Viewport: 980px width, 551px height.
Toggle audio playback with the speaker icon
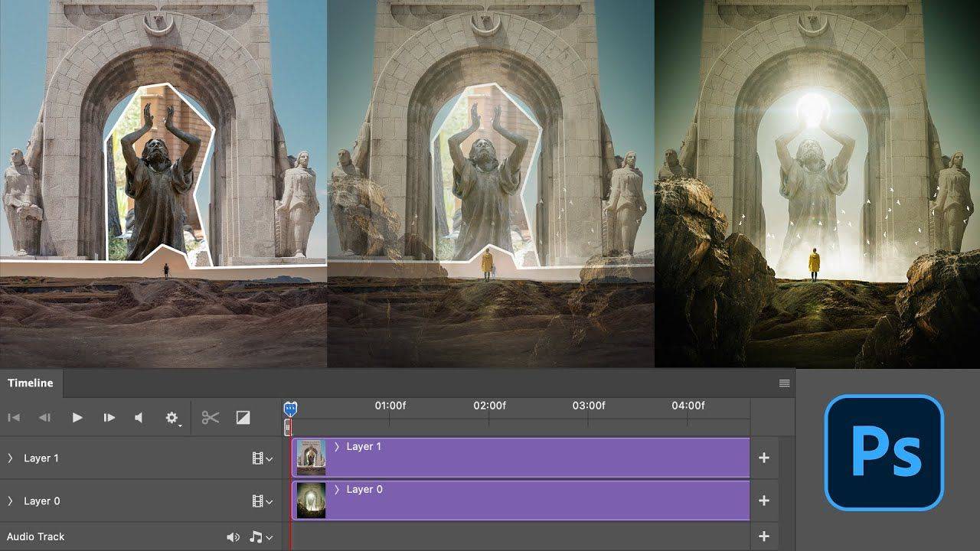click(139, 417)
